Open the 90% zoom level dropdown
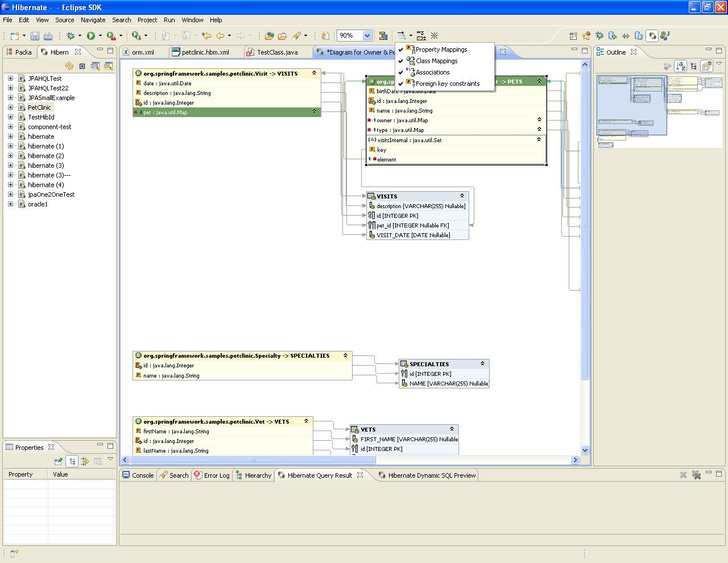This screenshot has height=563, width=728. tap(367, 36)
